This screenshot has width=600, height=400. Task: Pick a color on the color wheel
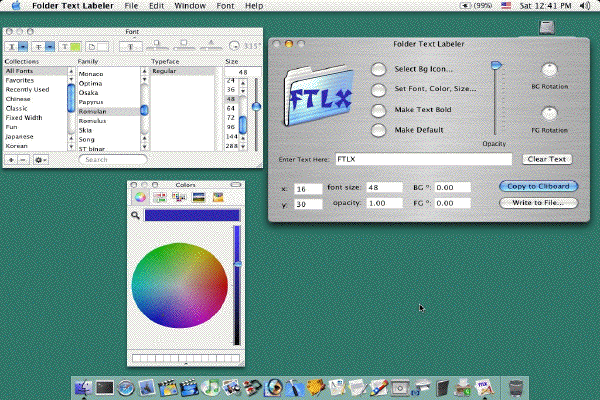179,286
